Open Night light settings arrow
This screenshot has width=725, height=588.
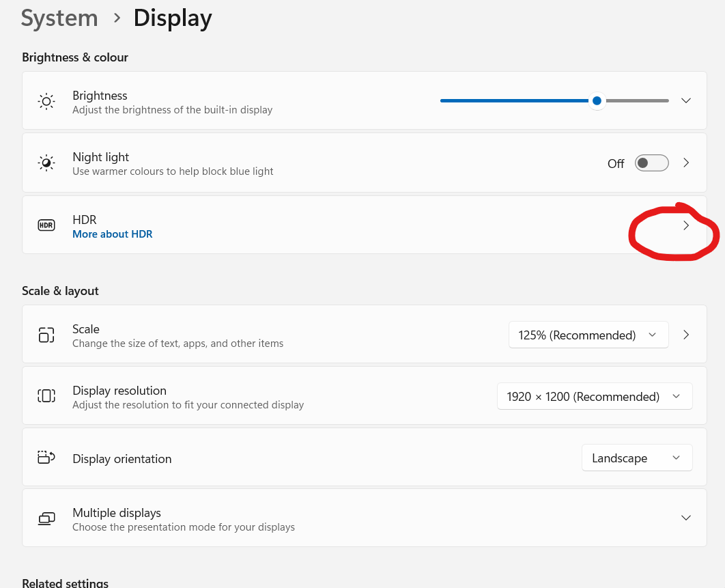pyautogui.click(x=686, y=163)
